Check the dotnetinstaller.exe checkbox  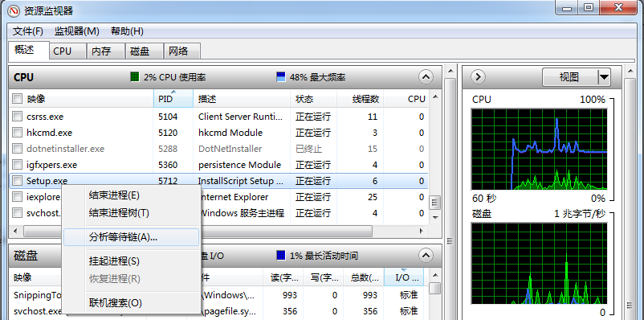[x=17, y=149]
